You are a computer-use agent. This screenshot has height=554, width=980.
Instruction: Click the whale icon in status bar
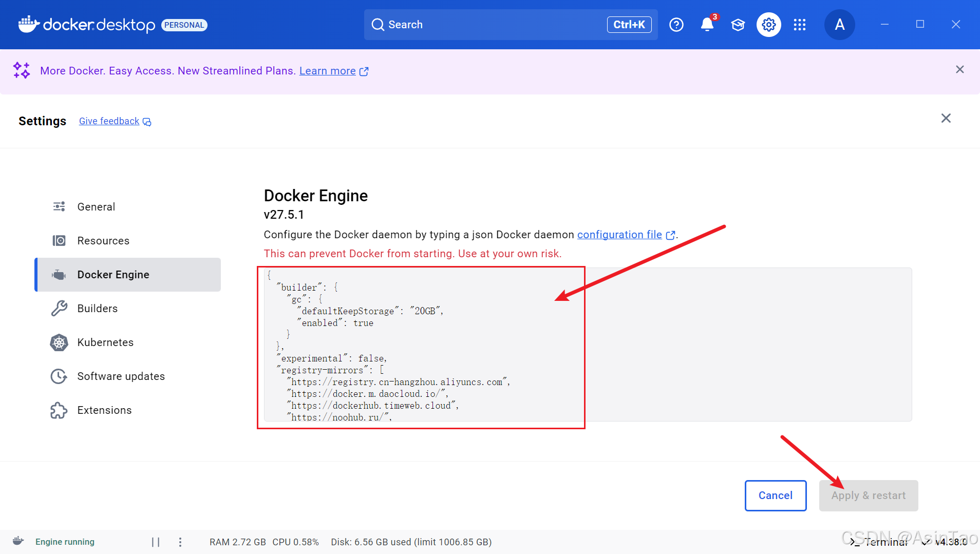[x=18, y=541]
